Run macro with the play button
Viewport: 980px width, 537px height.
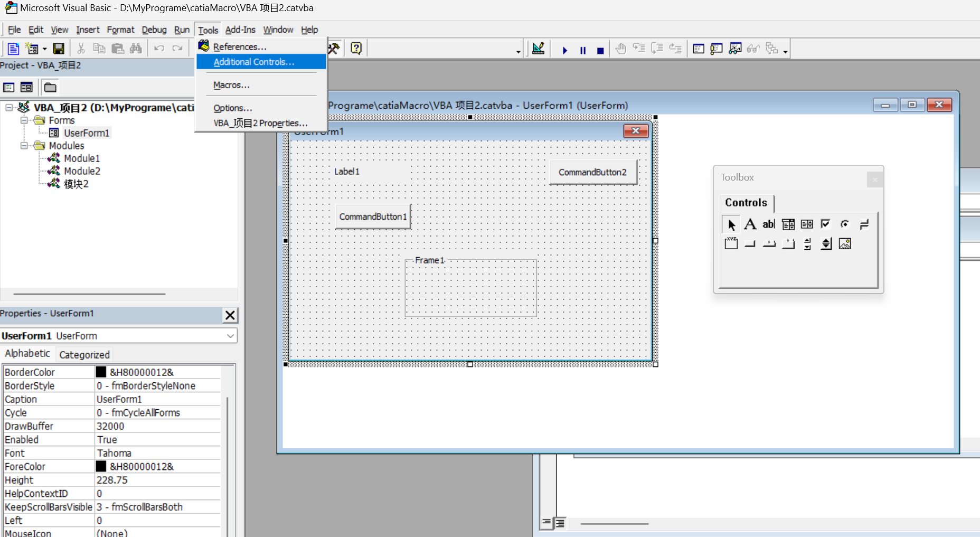564,50
